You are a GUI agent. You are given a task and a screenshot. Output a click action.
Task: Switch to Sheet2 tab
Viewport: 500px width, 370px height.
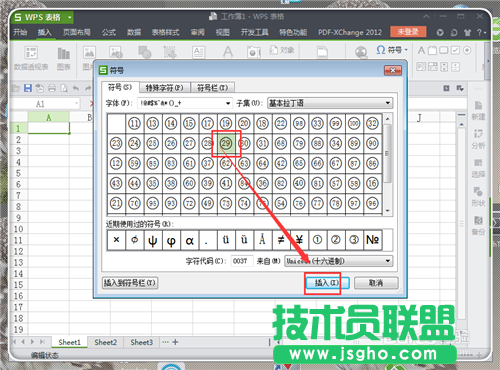click(105, 342)
